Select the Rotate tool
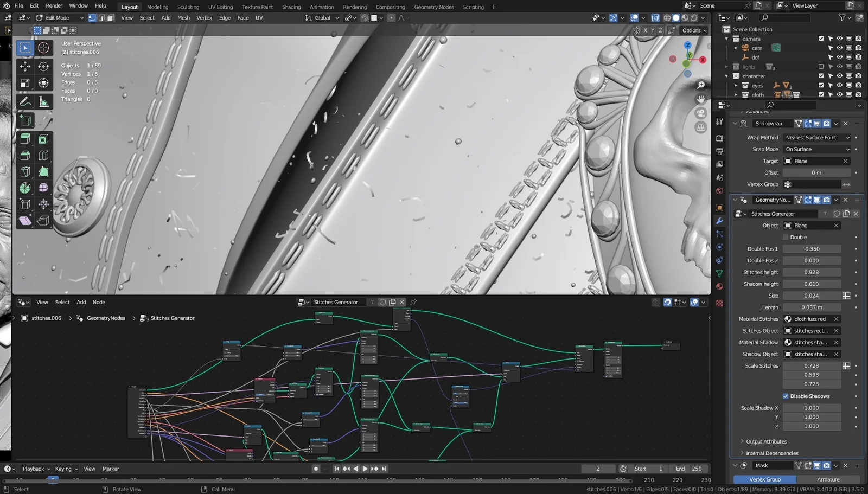This screenshot has height=494, width=868. point(43,67)
